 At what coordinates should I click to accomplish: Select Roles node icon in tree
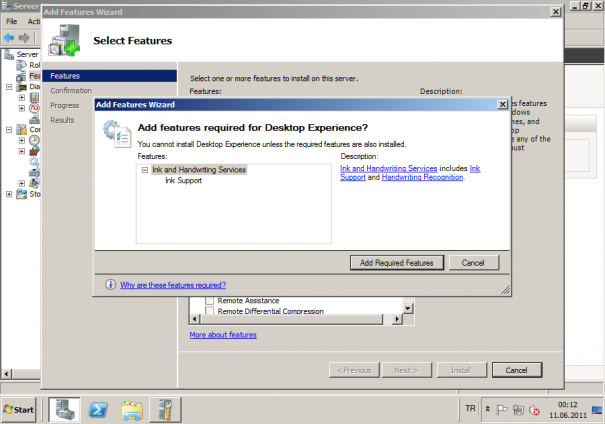pyautogui.click(x=22, y=65)
